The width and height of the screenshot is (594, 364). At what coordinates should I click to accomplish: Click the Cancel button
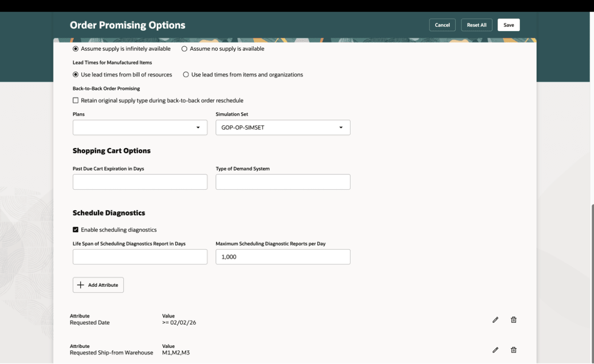click(x=442, y=25)
